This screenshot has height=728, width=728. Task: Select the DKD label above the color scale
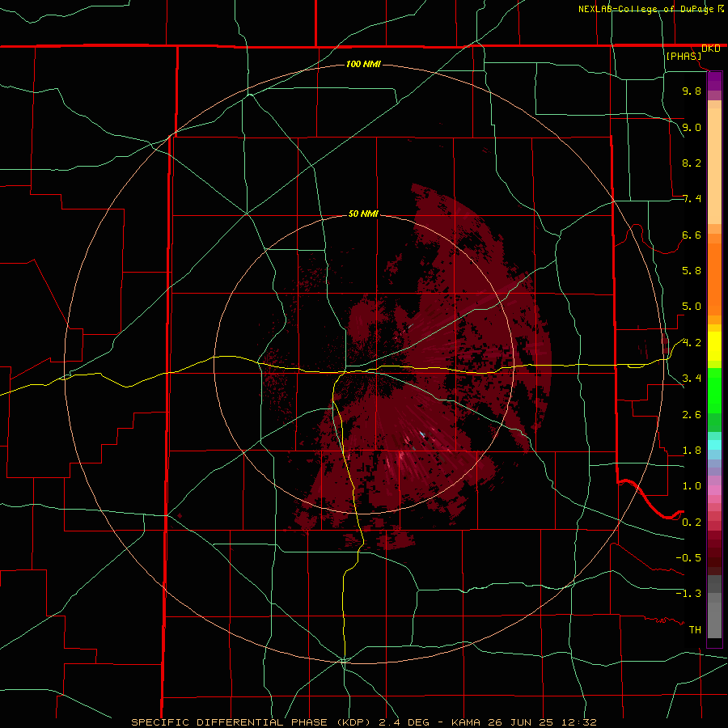pyautogui.click(x=711, y=49)
